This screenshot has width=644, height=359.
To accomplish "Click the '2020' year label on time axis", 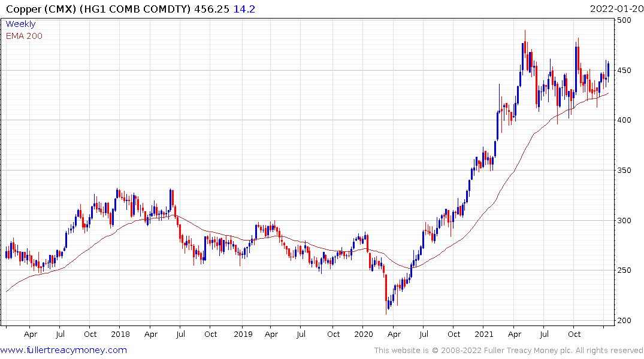I will [x=363, y=334].
